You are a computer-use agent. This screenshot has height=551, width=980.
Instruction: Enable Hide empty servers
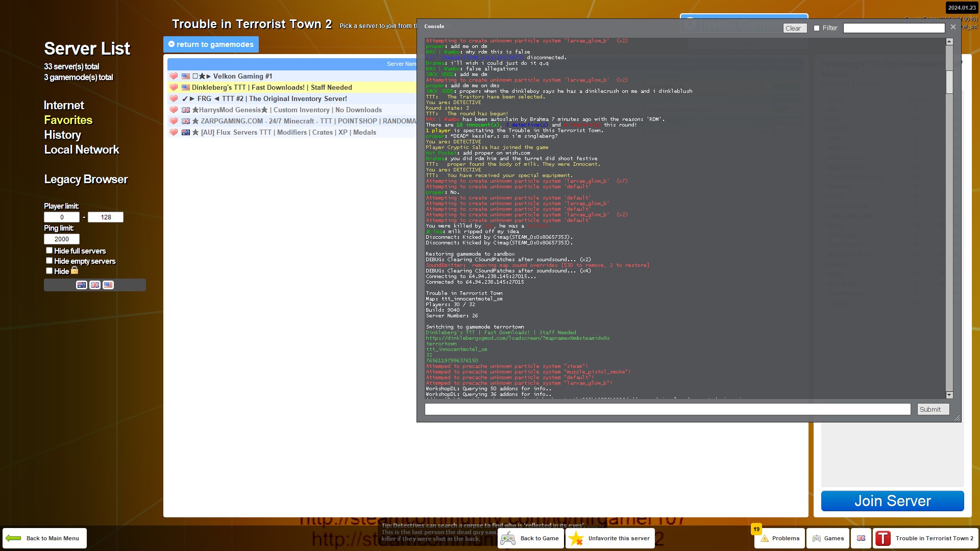[49, 261]
